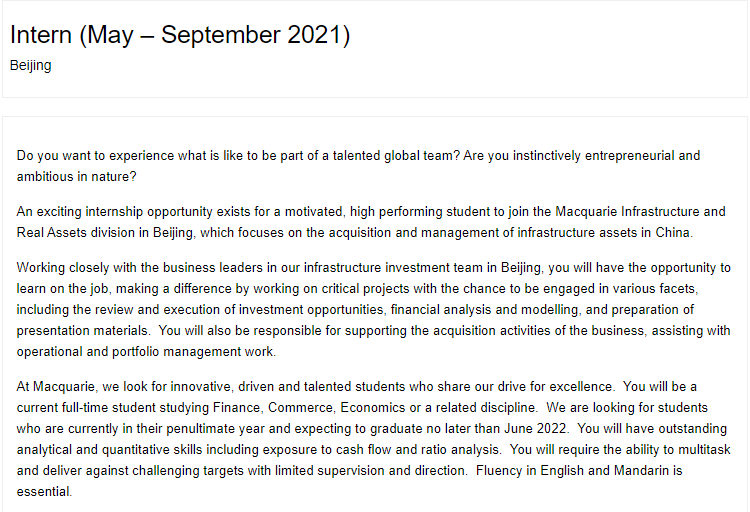Click the phrase 'Fluency in English and Mandarin is'
Image resolution: width=750 pixels, height=512 pixels.
579,471
